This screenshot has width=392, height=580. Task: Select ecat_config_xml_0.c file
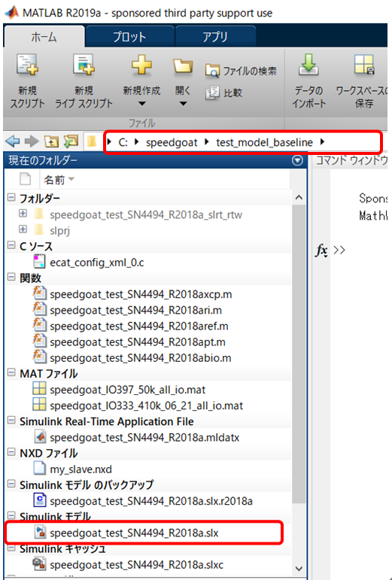[x=97, y=263]
